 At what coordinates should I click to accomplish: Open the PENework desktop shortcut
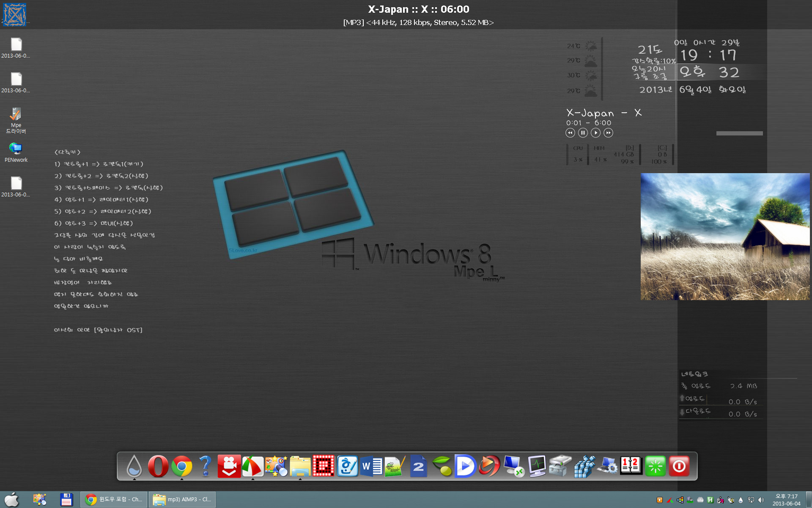point(16,152)
